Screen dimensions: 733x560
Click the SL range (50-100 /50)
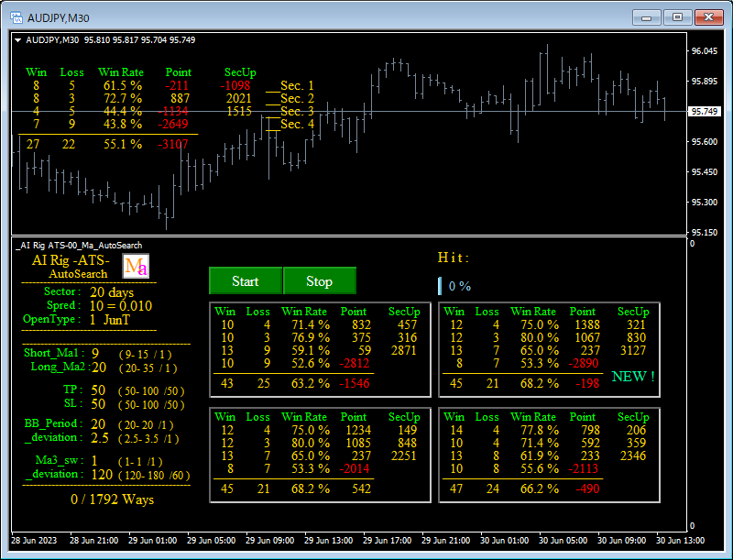[x=151, y=405]
